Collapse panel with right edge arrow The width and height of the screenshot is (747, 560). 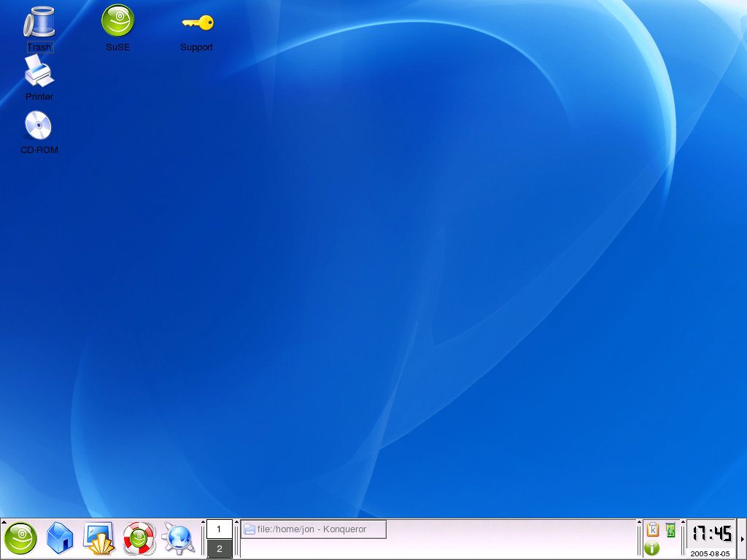pyautogui.click(x=743, y=540)
